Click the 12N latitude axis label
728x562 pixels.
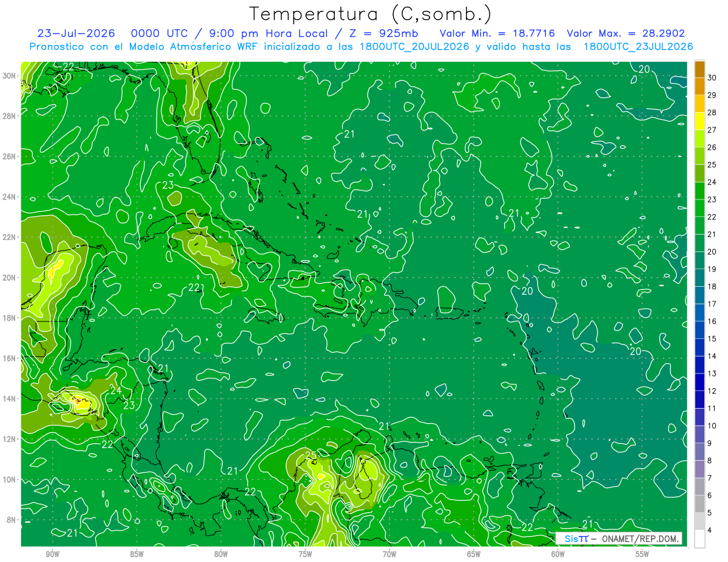click(x=10, y=439)
